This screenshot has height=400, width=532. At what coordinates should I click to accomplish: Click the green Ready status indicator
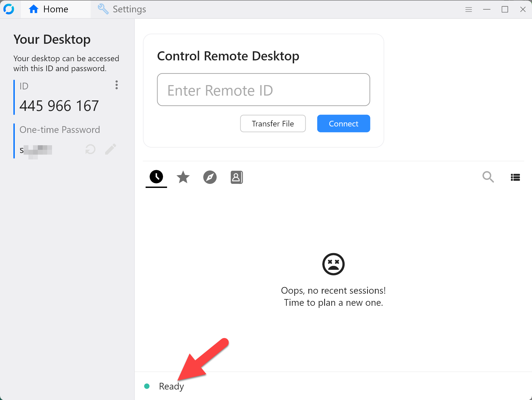pyautogui.click(x=147, y=386)
